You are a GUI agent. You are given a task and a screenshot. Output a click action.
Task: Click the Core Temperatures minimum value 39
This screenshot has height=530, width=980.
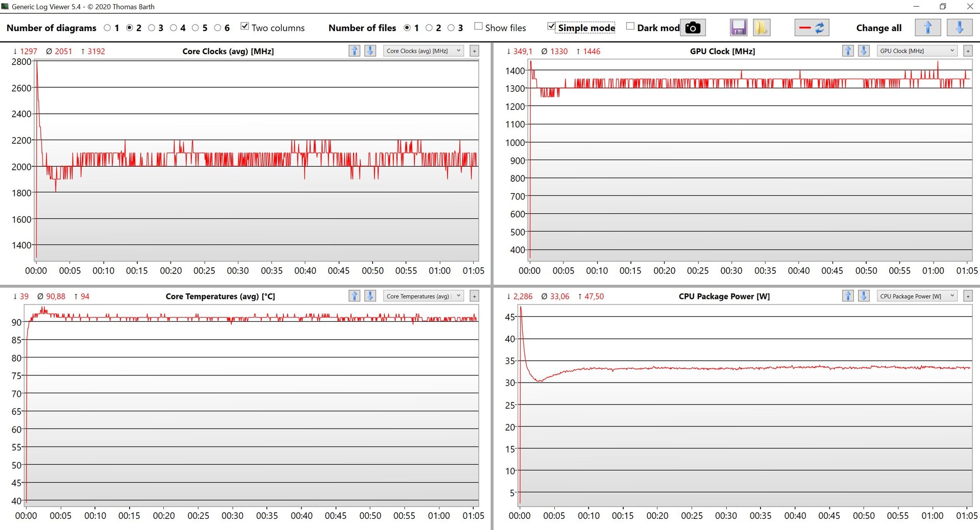[x=20, y=296]
